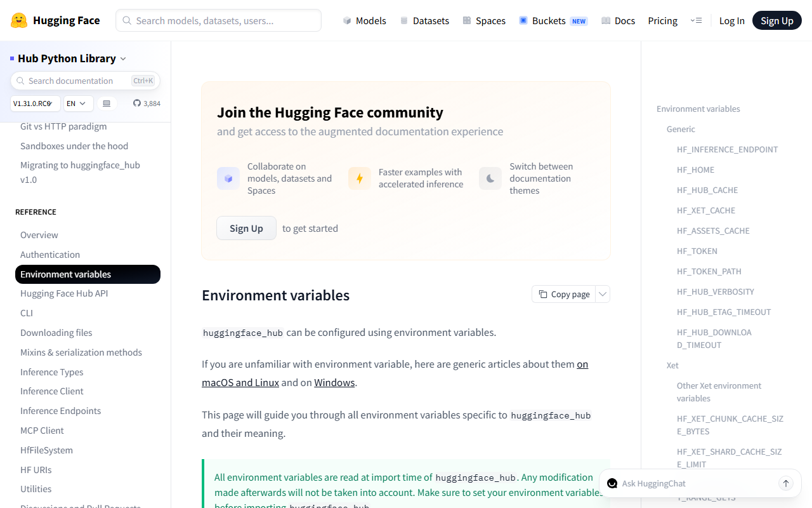812x508 pixels.
Task: Jump to HF_HUB_CACHE in the outline
Action: point(707,190)
